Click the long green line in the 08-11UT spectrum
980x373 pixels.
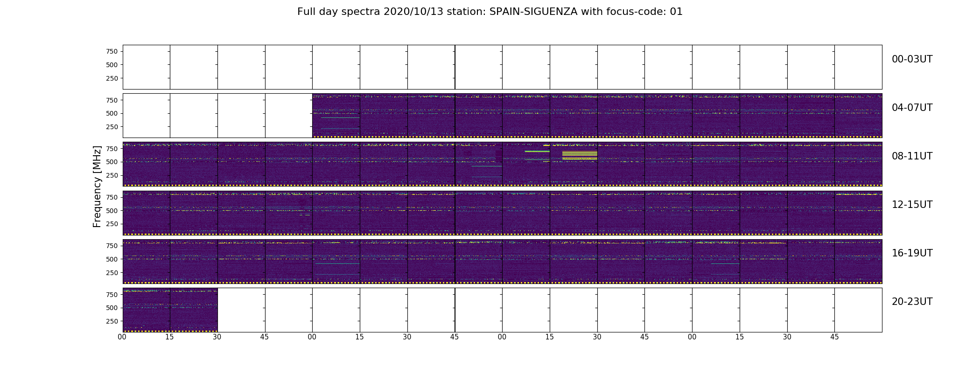click(487, 166)
